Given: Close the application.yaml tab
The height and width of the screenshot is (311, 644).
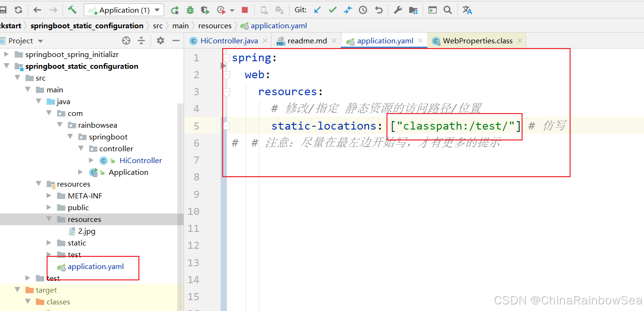Looking at the screenshot, I should tap(420, 41).
